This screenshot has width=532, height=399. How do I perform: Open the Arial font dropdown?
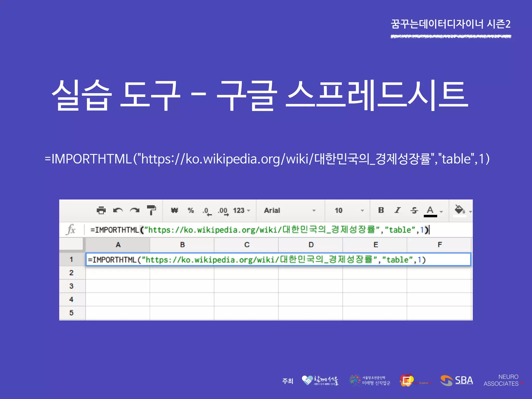[290, 210]
